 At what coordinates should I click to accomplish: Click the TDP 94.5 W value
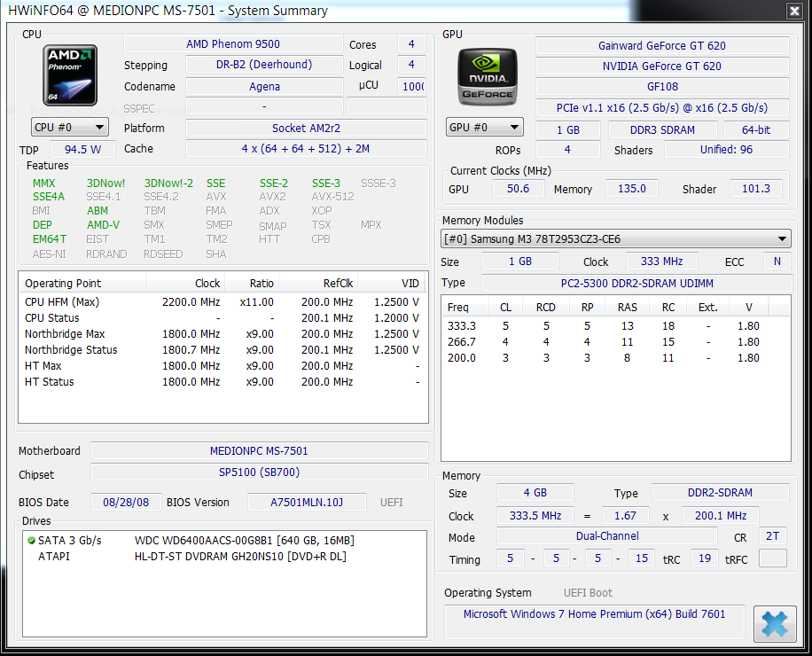(x=82, y=150)
